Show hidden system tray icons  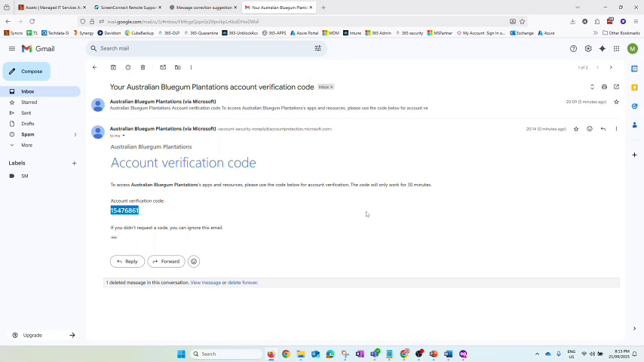click(537, 354)
